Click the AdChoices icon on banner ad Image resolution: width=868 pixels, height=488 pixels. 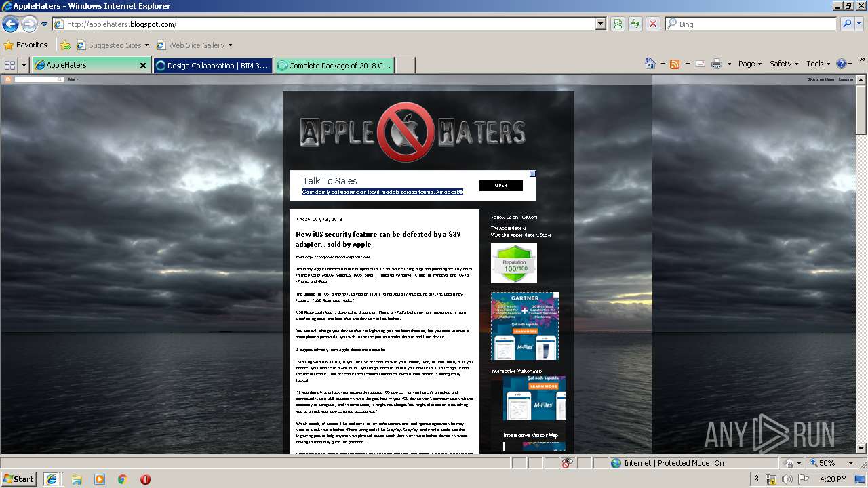[x=532, y=174]
